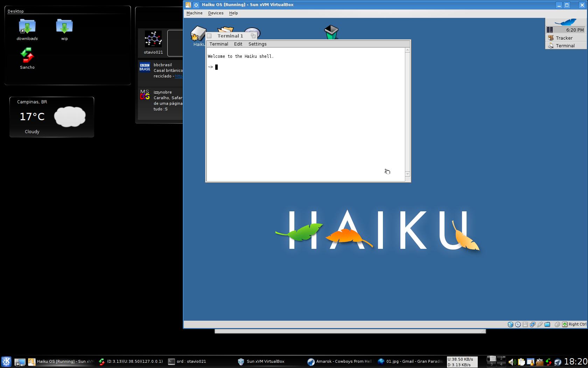Click the 17°C temperature reading
588x368 pixels.
(32, 117)
